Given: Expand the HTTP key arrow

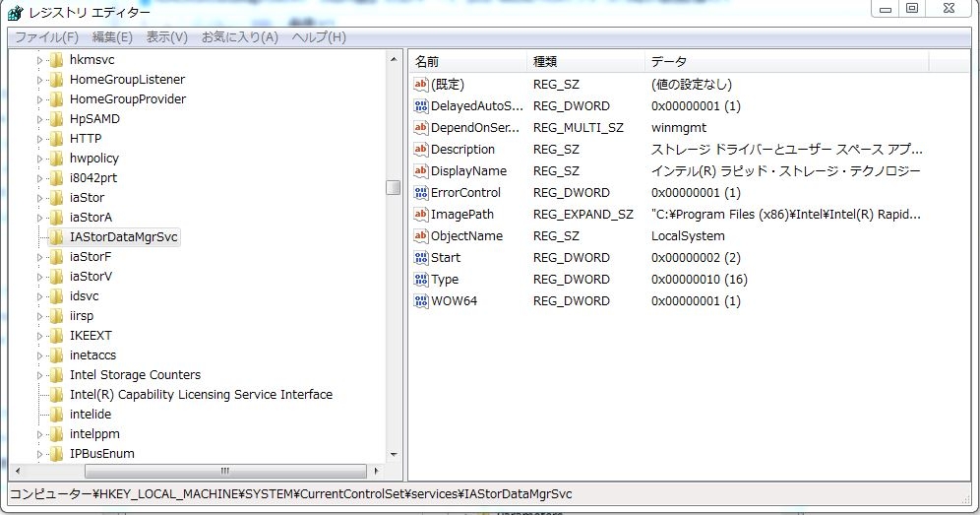Looking at the screenshot, I should pyautogui.click(x=39, y=139).
